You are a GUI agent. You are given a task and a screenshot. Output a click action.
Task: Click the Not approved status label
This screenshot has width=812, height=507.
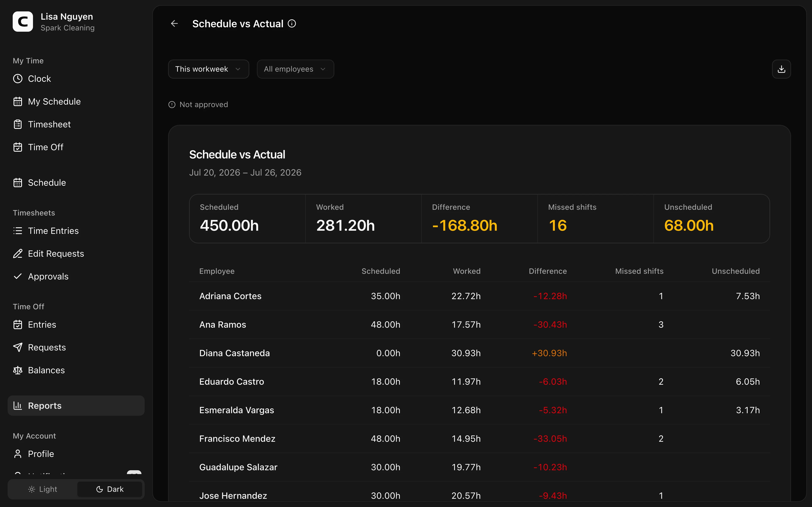click(204, 105)
